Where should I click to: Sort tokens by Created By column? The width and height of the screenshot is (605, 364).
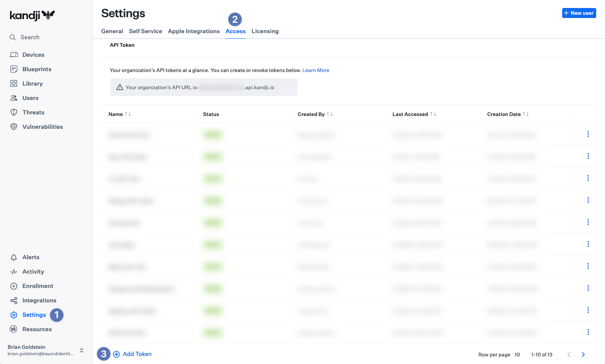[x=330, y=114]
